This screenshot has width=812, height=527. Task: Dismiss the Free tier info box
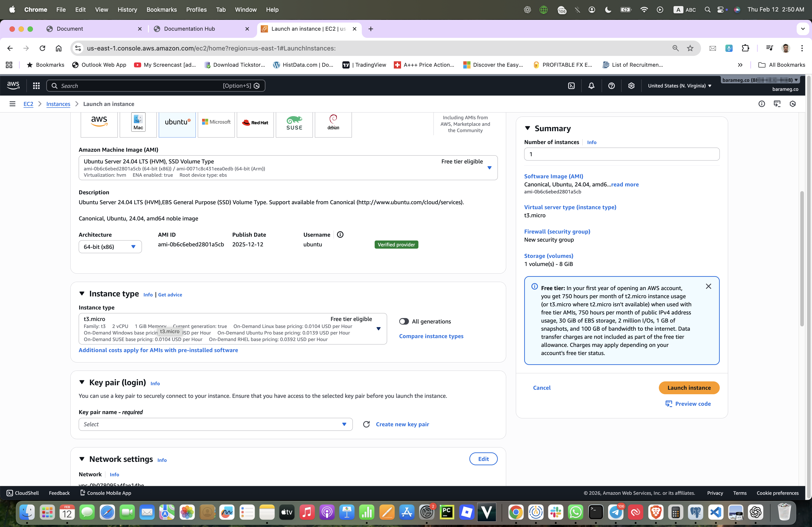pos(708,286)
